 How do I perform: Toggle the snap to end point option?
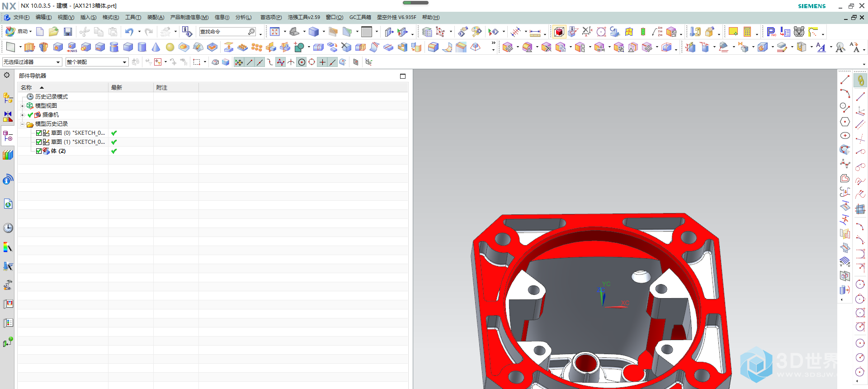tap(250, 62)
